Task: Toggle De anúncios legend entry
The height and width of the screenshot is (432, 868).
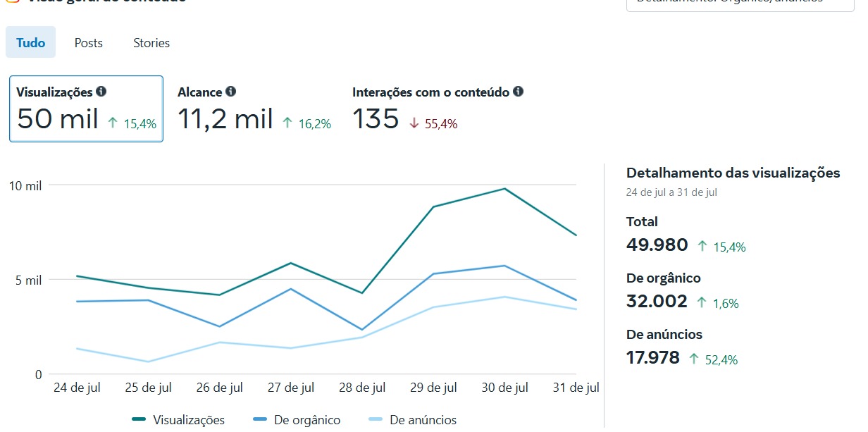Action: click(413, 420)
